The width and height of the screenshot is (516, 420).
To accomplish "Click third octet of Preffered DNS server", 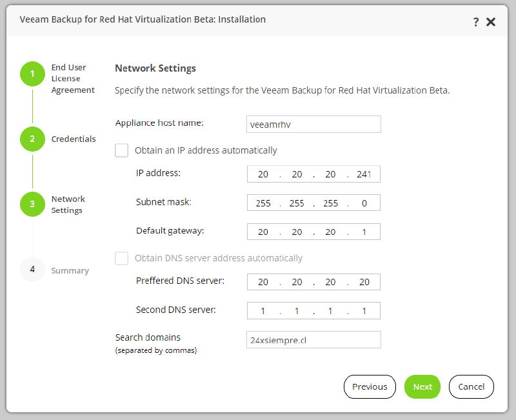I will pyautogui.click(x=330, y=282).
